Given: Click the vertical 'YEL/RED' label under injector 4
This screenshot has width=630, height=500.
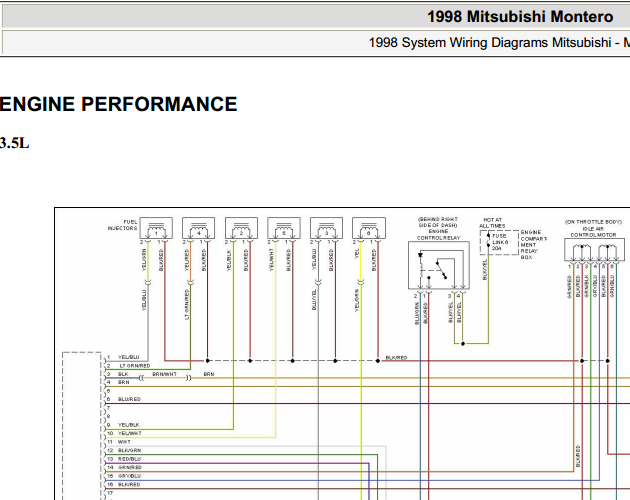Looking at the screenshot, I should (186, 260).
